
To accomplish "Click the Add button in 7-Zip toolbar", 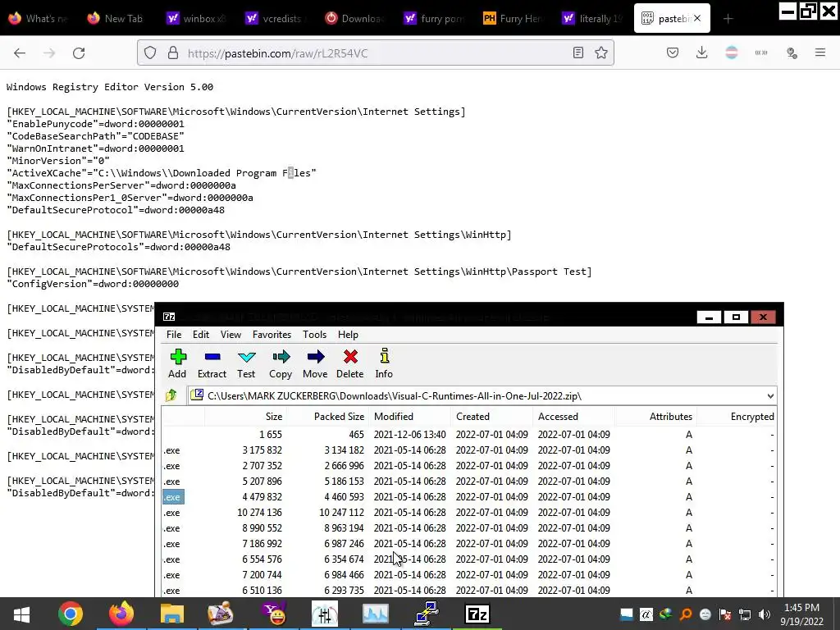I will pos(177,363).
